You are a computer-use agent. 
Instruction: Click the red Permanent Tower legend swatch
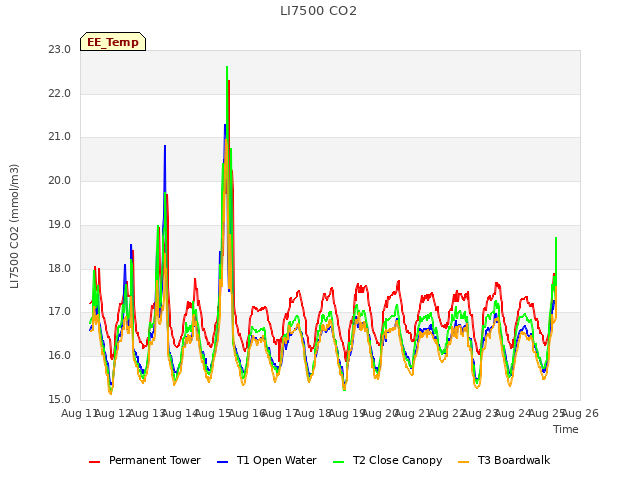pos(94,462)
